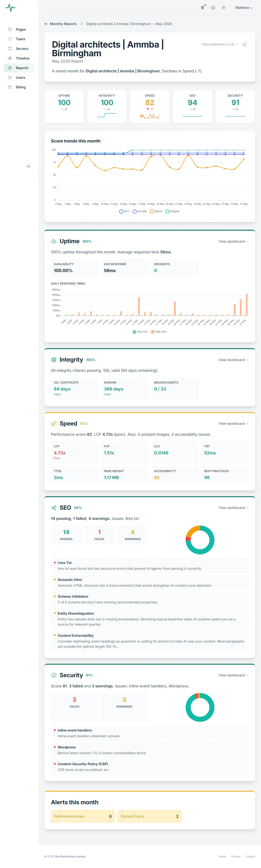The width and height of the screenshot is (261, 868).
Task: Select the Content Extractability issue row
Action: [149, 641]
